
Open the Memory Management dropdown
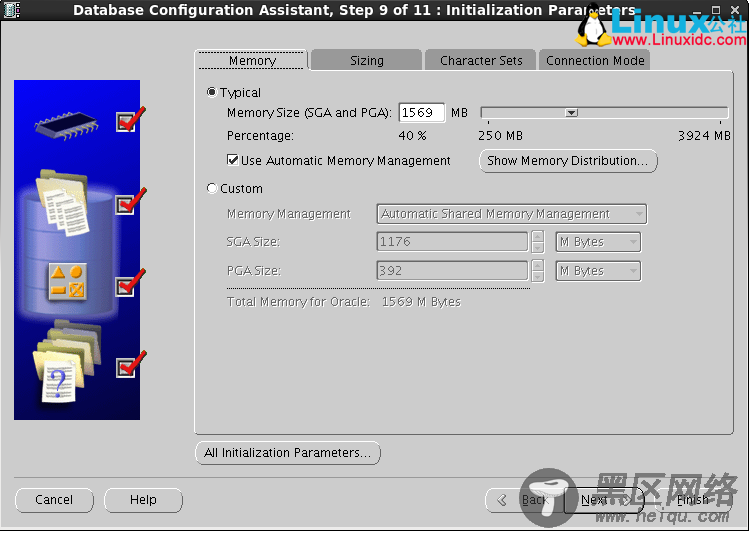tap(512, 214)
